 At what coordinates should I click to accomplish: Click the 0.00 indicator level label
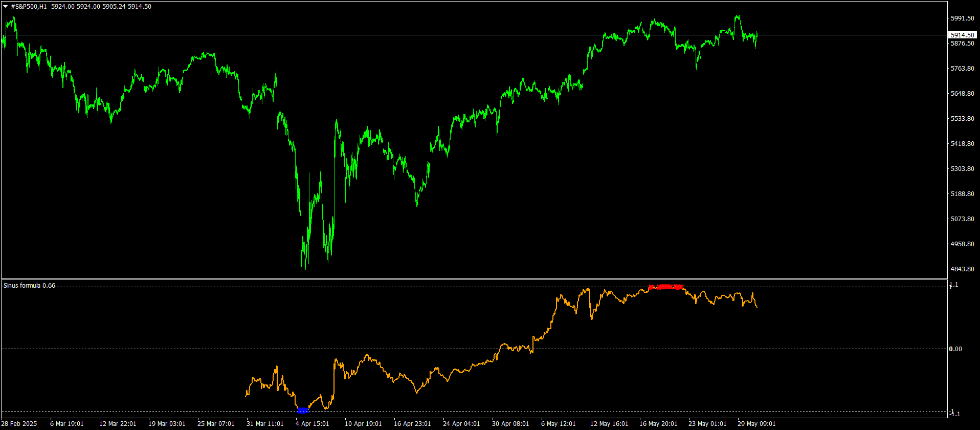point(955,349)
